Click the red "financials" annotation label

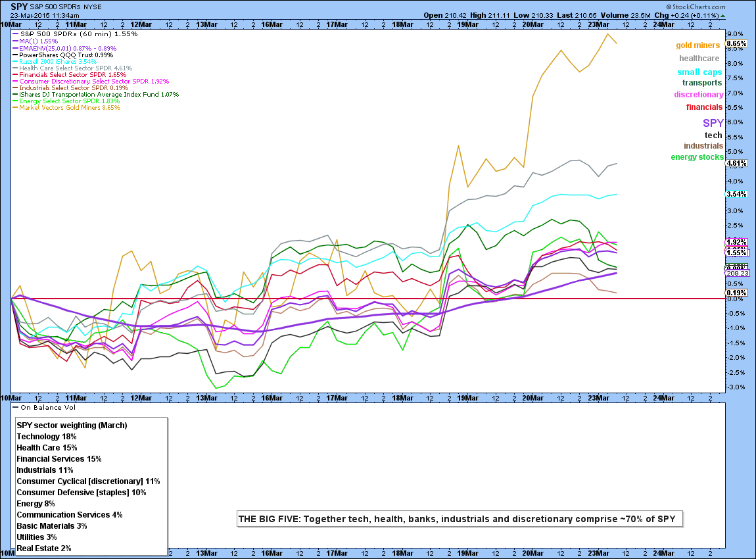[705, 107]
